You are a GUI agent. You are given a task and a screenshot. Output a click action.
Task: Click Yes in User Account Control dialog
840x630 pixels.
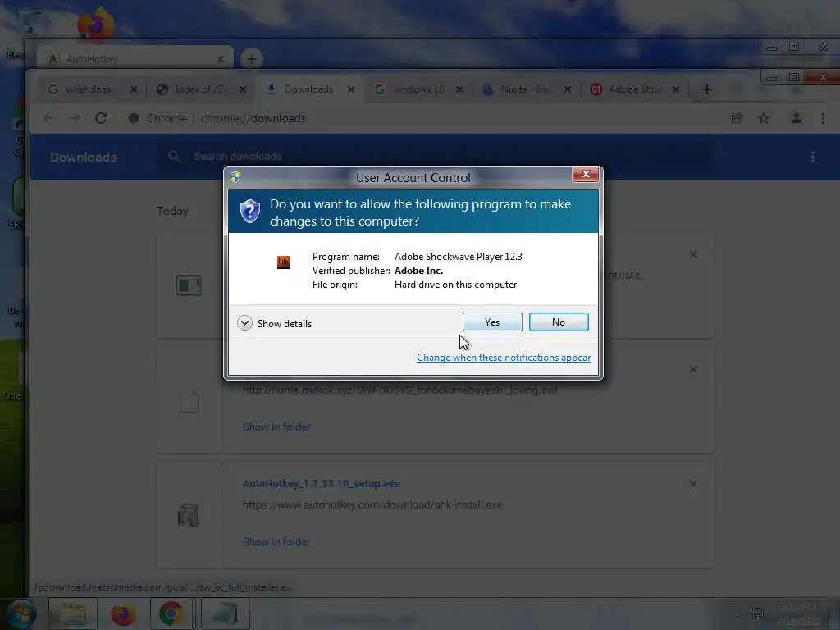[x=492, y=322]
